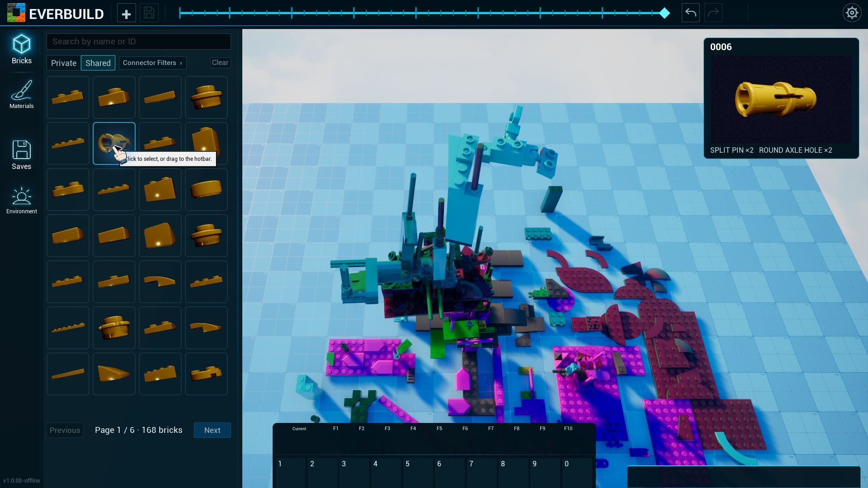Viewport: 868px width, 488px height.
Task: Switch to hotbar page F5
Action: click(439, 428)
